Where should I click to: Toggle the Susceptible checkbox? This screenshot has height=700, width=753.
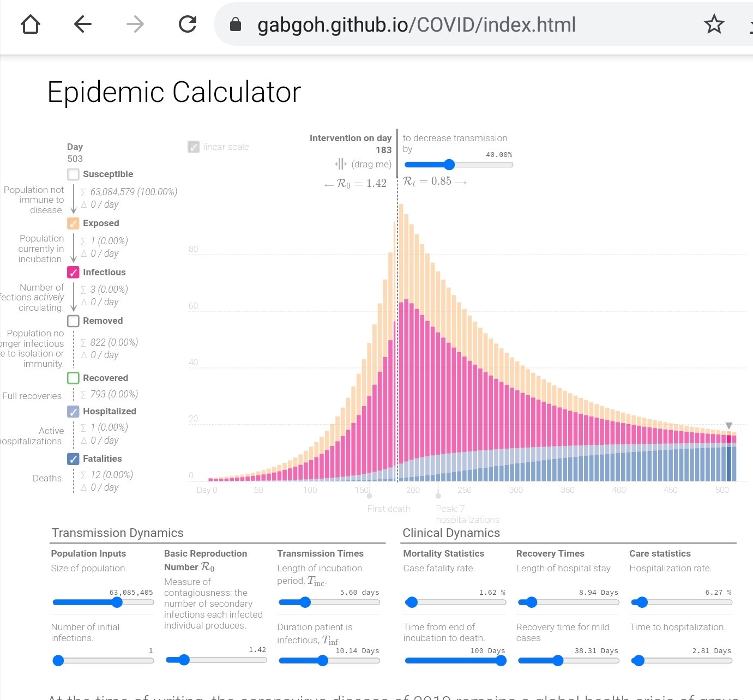(x=73, y=174)
